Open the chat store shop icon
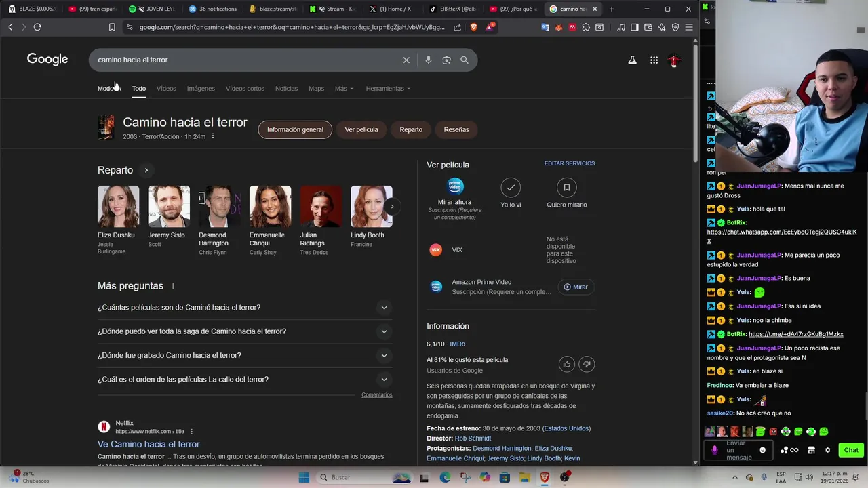868x488 pixels. (811, 450)
